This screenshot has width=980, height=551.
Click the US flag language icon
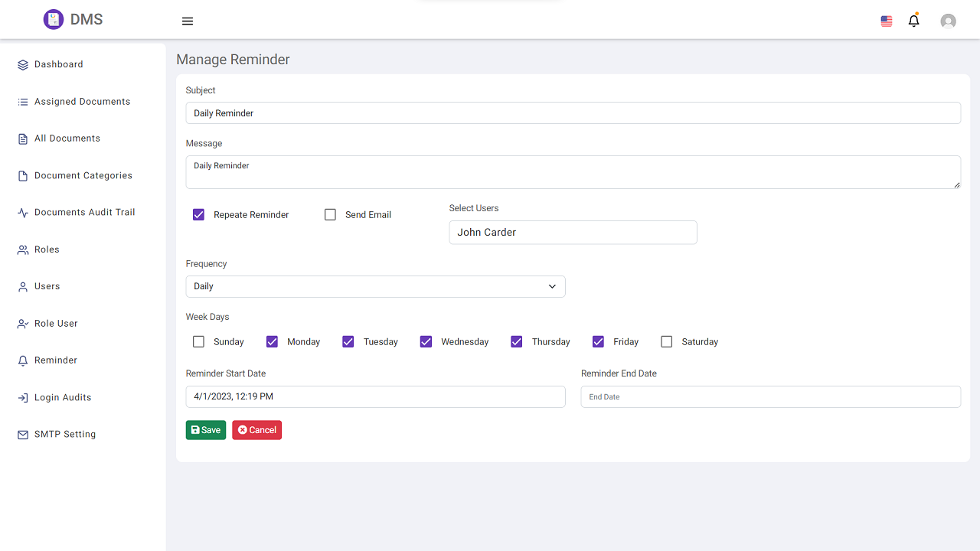click(x=887, y=21)
